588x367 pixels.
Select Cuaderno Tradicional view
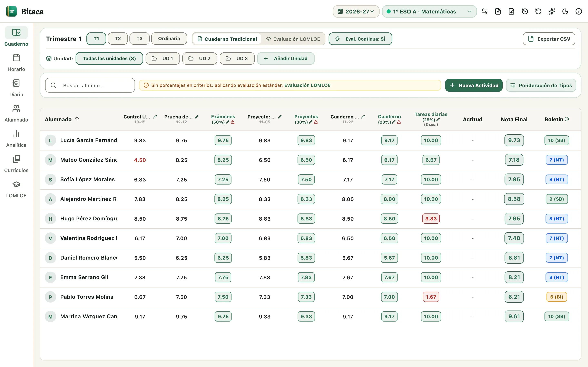pos(227,39)
